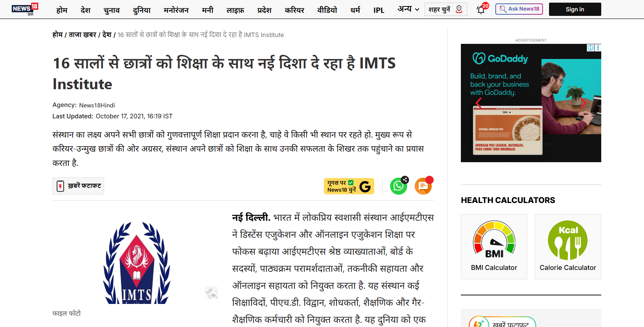This screenshot has width=644, height=327.
Task: Click the ख़बरें फटाफट button
Action: click(78, 186)
